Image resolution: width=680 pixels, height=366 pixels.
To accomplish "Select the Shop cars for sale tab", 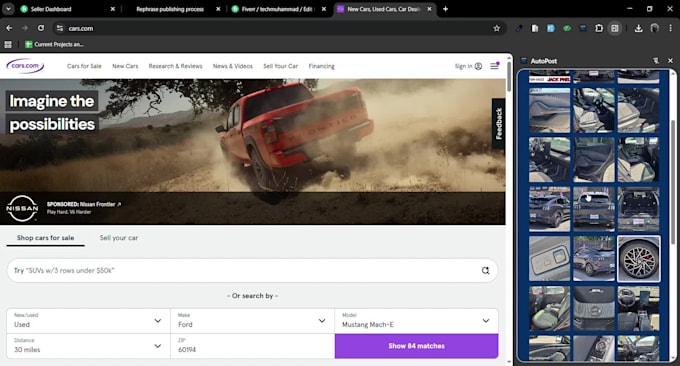I will click(46, 238).
